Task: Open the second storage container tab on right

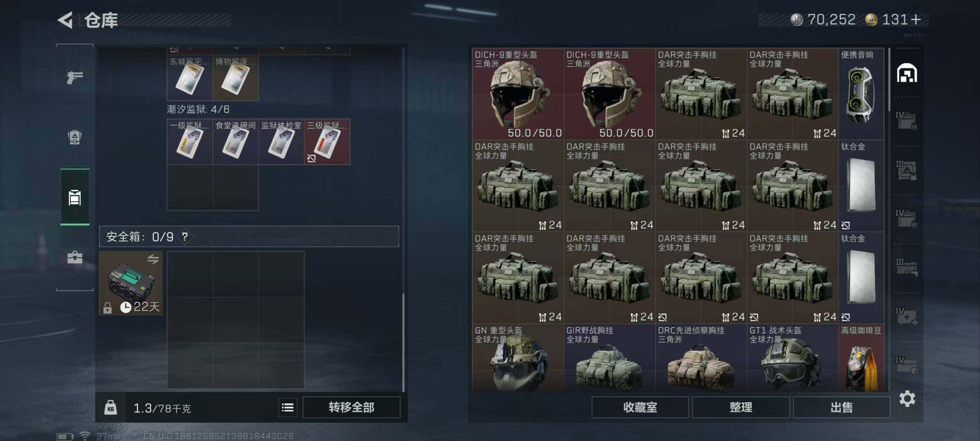Action: (907, 121)
